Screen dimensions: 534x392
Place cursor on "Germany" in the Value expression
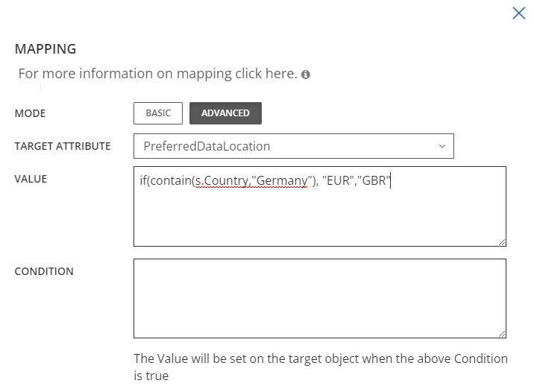click(x=281, y=181)
